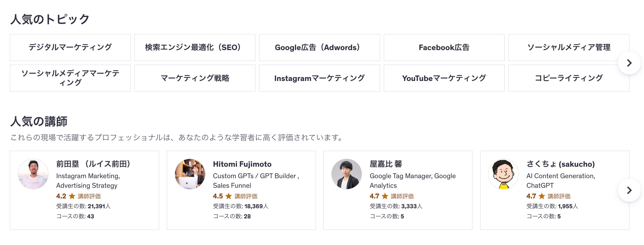Go to YouTubeマーケティング topic
This screenshot has width=644, height=245.
click(x=444, y=78)
